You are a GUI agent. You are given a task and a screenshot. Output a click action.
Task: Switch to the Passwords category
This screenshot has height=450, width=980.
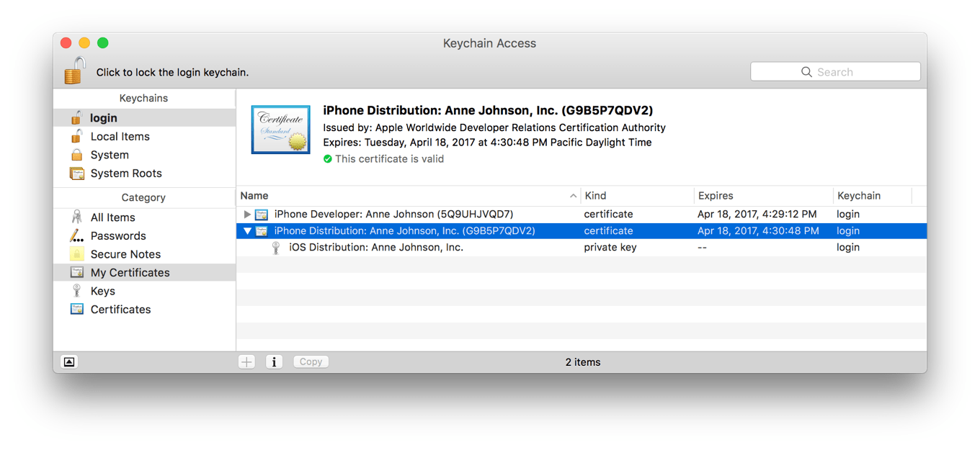pos(118,236)
